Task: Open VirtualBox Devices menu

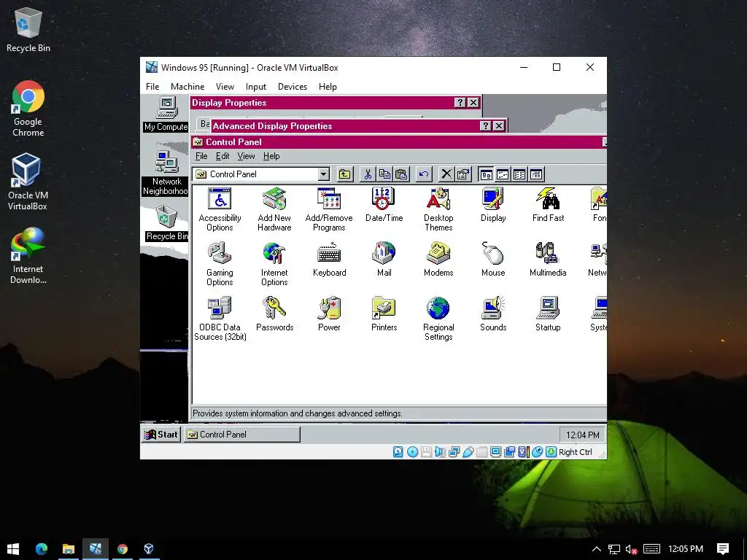Action: (293, 87)
